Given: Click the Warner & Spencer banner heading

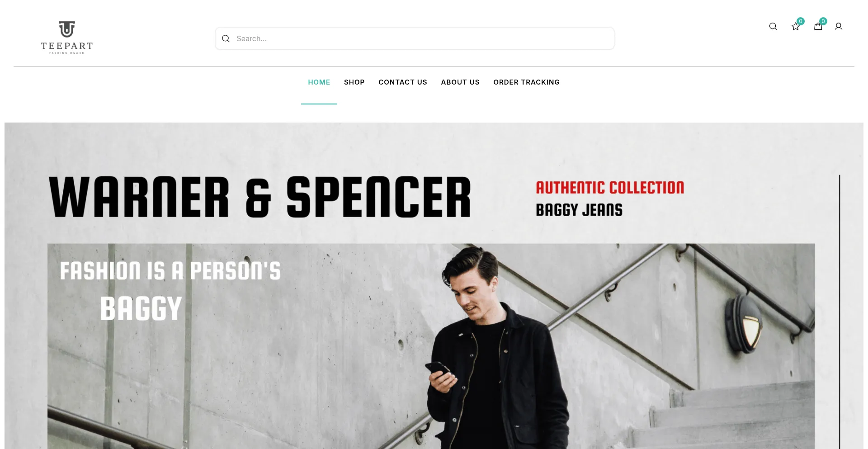Looking at the screenshot, I should [x=260, y=197].
